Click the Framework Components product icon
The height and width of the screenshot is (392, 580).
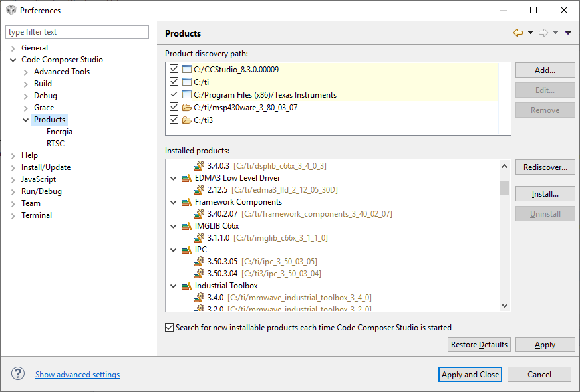tap(187, 202)
